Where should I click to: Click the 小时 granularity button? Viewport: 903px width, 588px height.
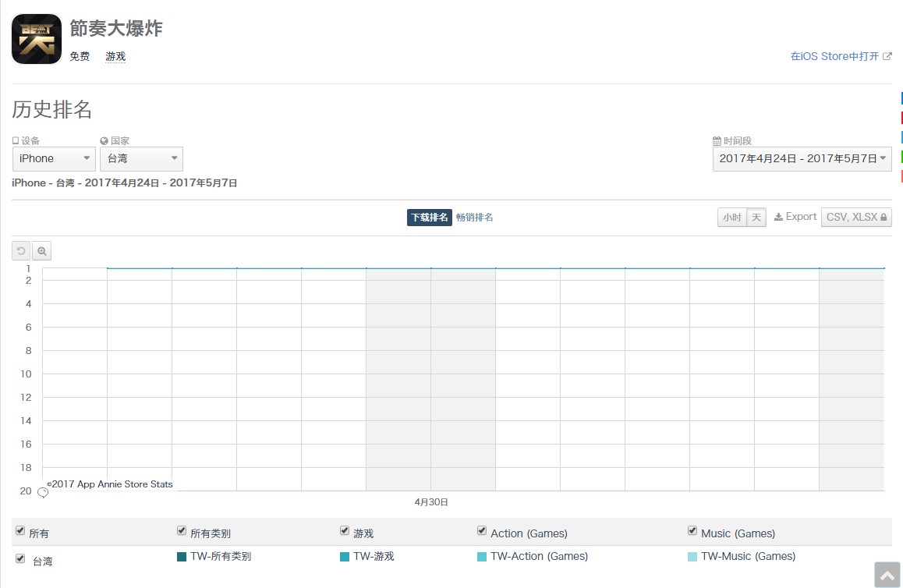731,218
